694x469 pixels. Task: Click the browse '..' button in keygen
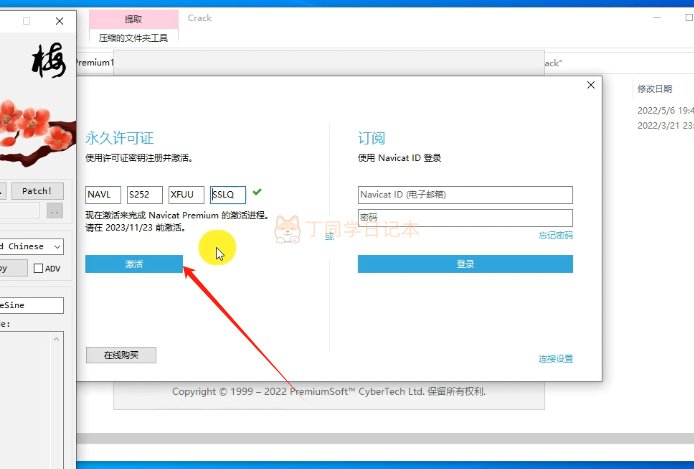[x=54, y=211]
